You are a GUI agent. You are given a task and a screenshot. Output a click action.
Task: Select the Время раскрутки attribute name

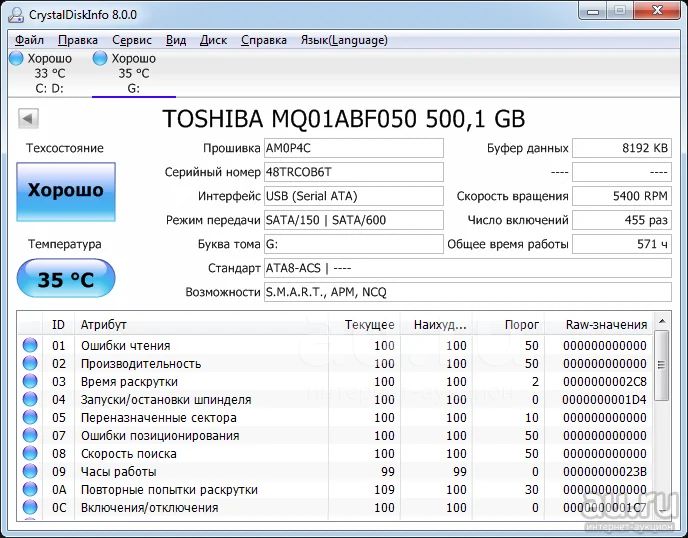[x=129, y=382]
